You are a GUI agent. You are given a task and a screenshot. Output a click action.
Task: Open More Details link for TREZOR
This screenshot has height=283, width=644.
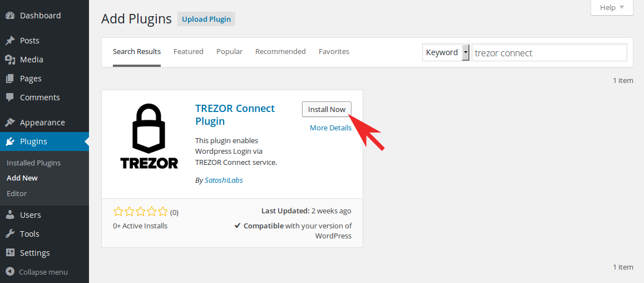click(331, 128)
